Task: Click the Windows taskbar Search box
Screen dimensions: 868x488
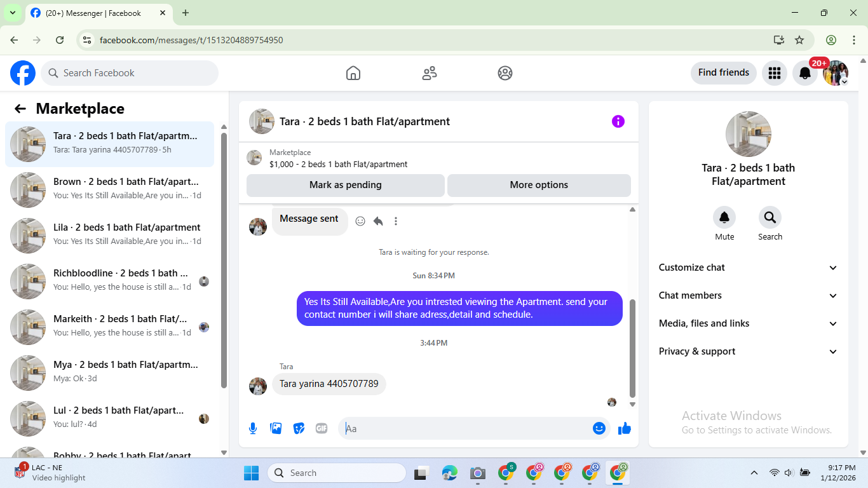Action: click(337, 473)
